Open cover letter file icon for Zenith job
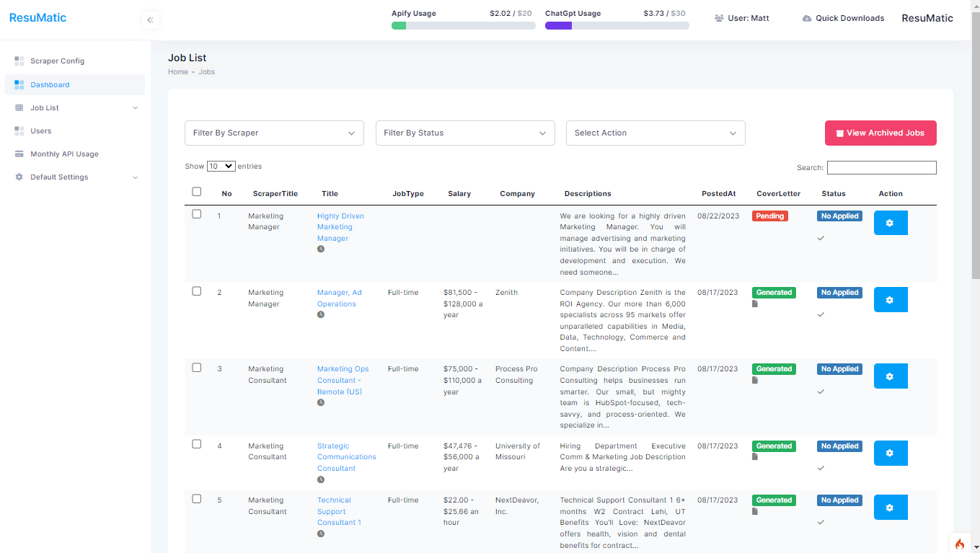The height and width of the screenshot is (553, 980). coord(755,304)
